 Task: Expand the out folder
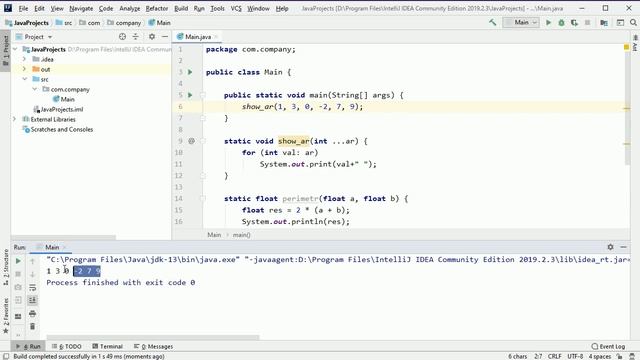pos(24,69)
